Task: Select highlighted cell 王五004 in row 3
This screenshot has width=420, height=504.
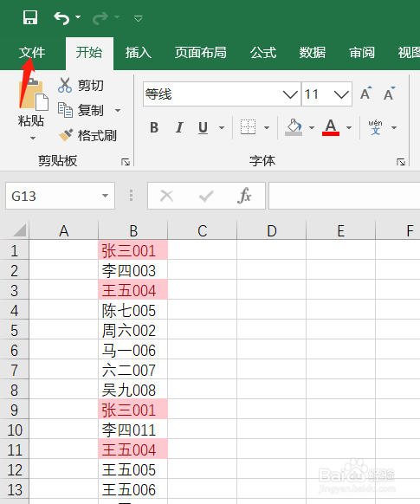Action: point(133,290)
